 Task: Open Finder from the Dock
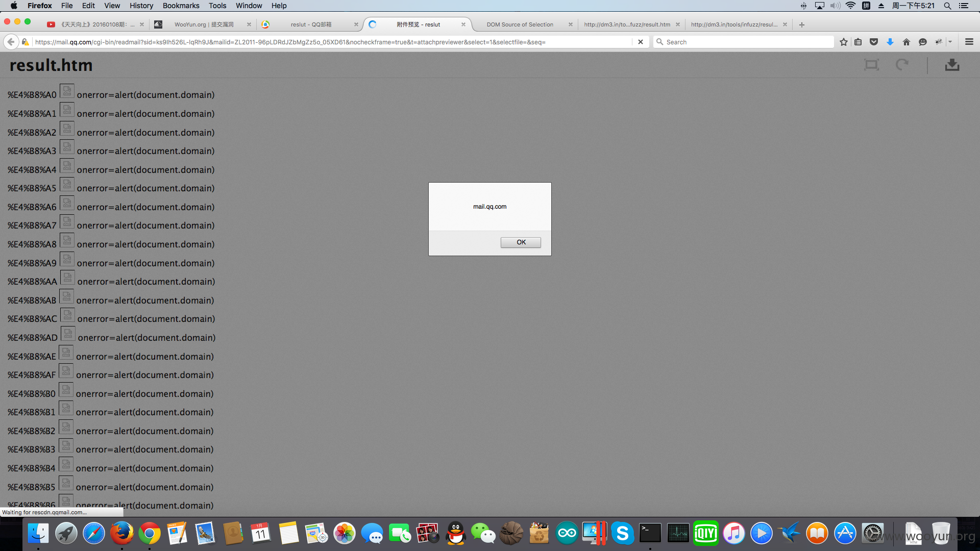click(x=38, y=534)
